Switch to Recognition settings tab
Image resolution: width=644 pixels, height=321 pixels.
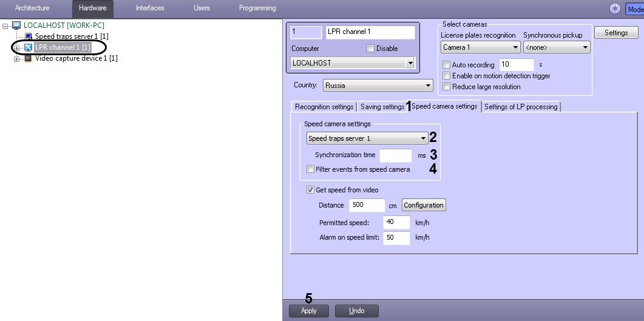[x=324, y=107]
